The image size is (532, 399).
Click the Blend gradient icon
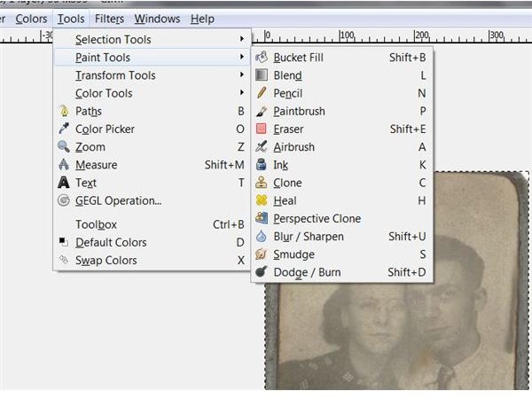tap(262, 75)
